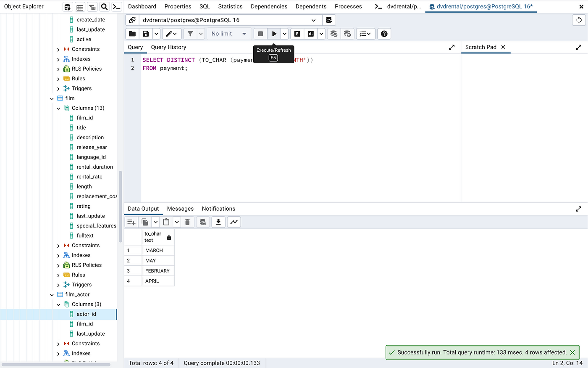Open the copy options dropdown arrow
588x368 pixels.
click(155, 222)
